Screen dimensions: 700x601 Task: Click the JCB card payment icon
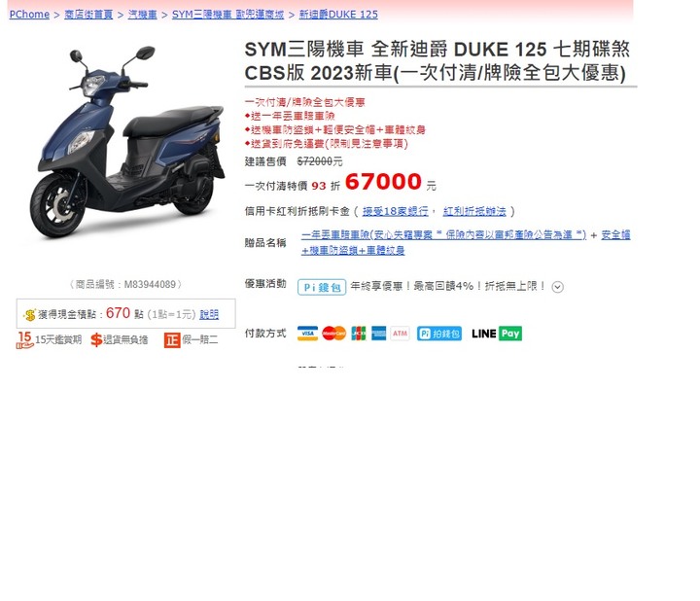[x=359, y=334]
